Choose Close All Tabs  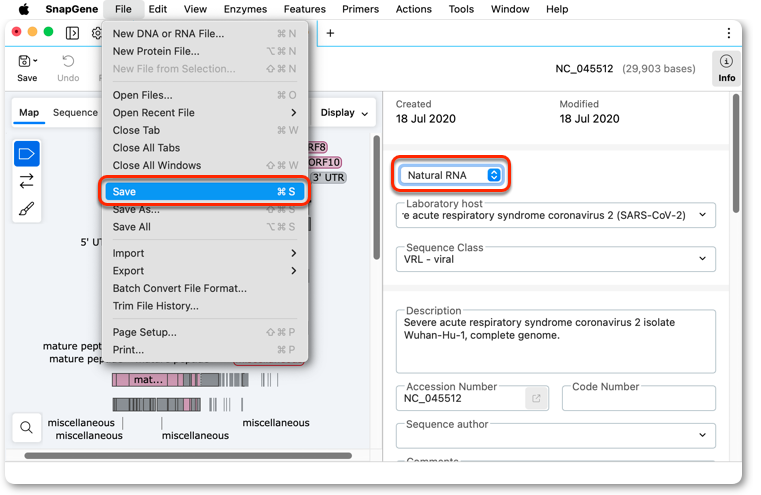point(204,148)
